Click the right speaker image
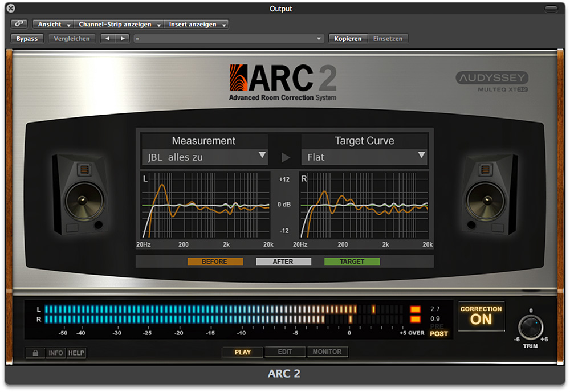Screen dimensions: 570x392 pos(489,194)
